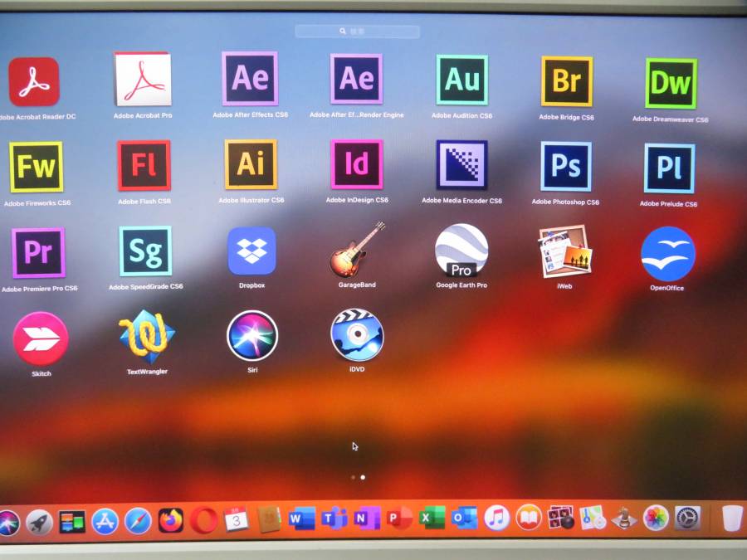Open Google Earth Pro
The height and width of the screenshot is (560, 747).
click(x=461, y=251)
